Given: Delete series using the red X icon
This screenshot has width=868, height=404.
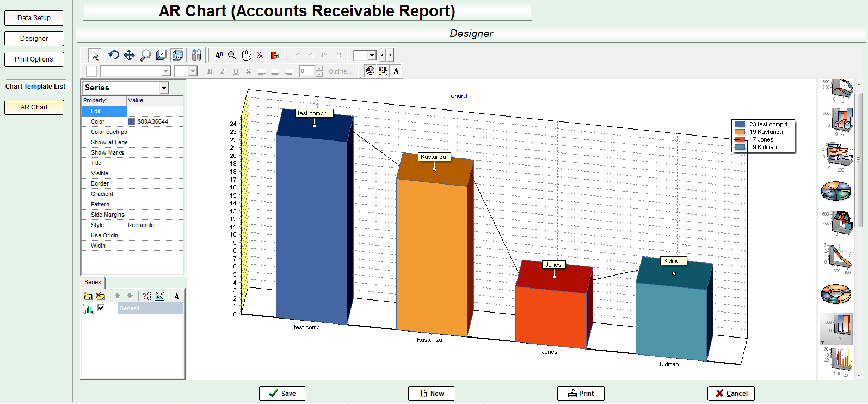Looking at the screenshot, I should coord(101,296).
